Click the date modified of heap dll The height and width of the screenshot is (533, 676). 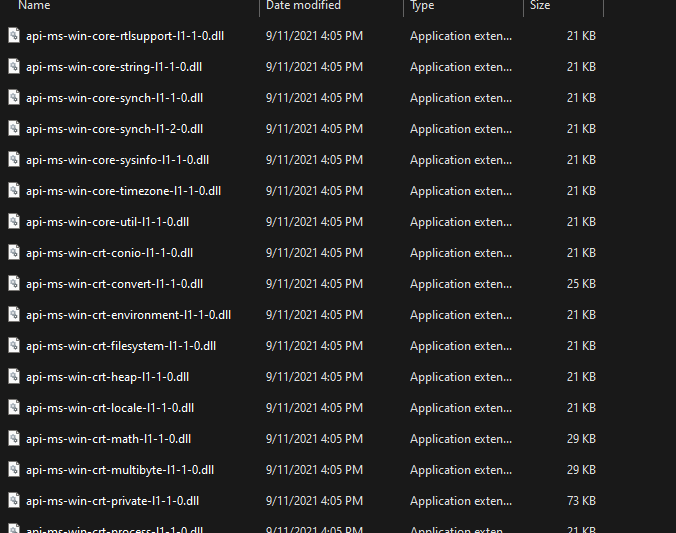tap(314, 377)
